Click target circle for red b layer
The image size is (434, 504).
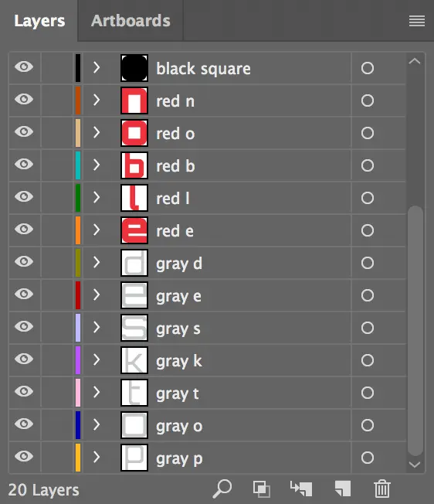368,165
